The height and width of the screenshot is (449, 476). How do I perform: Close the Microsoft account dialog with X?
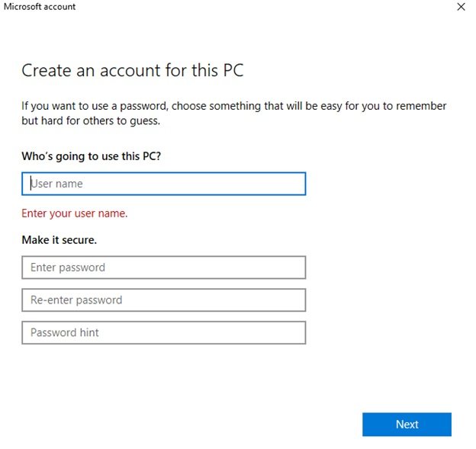[461, 7]
